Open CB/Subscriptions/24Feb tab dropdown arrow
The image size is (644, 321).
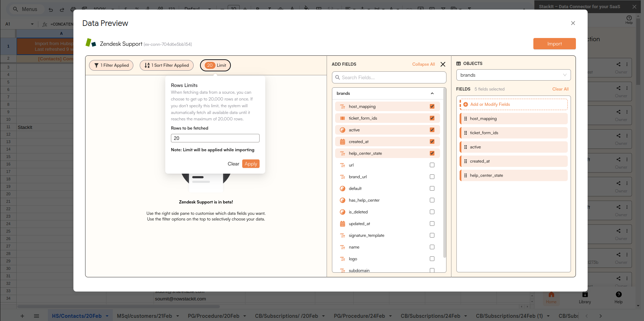click(x=466, y=316)
